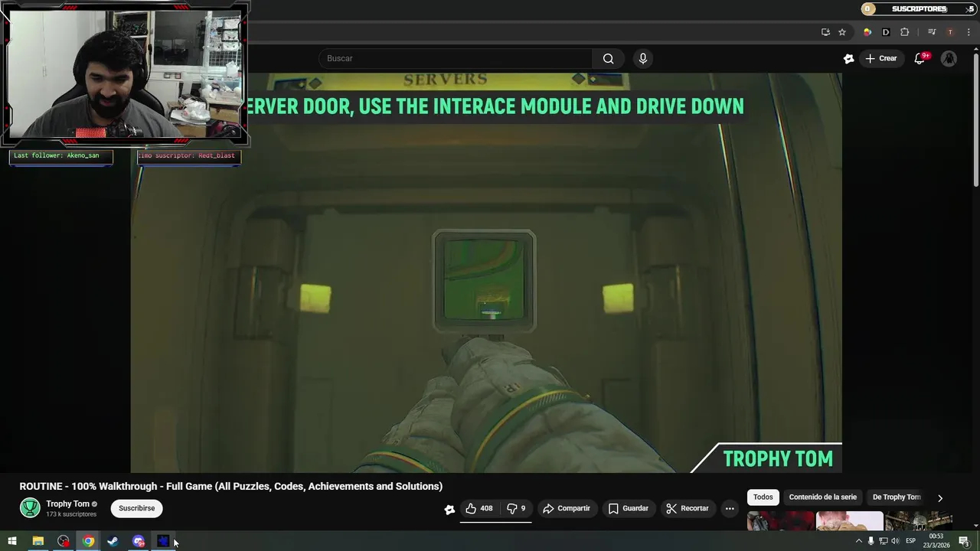Open Windows Start menu
The width and height of the screenshot is (980, 551).
pyautogui.click(x=12, y=541)
